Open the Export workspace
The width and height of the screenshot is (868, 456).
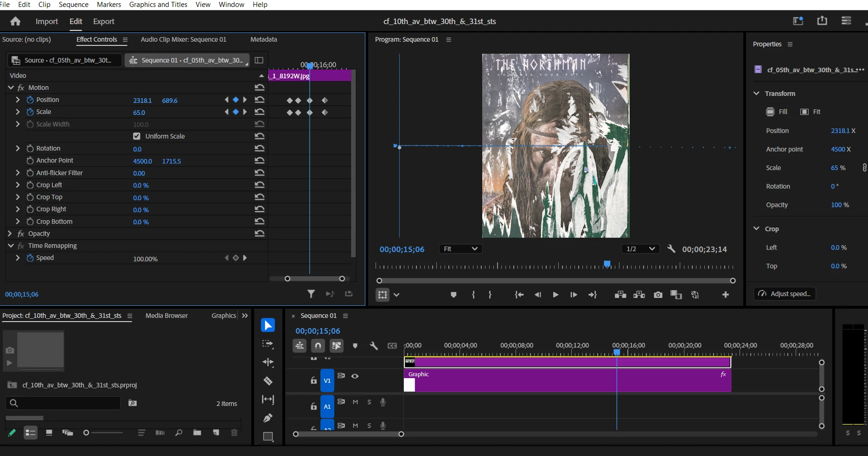pyautogui.click(x=104, y=21)
